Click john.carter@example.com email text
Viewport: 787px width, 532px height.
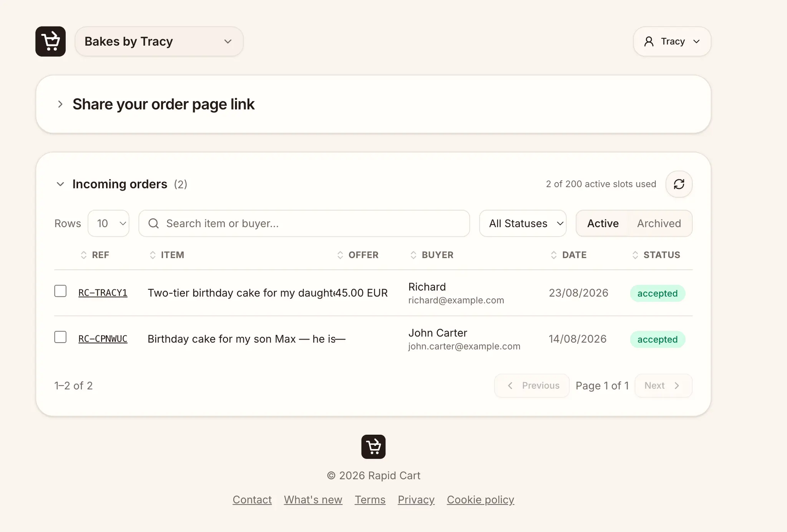464,346
